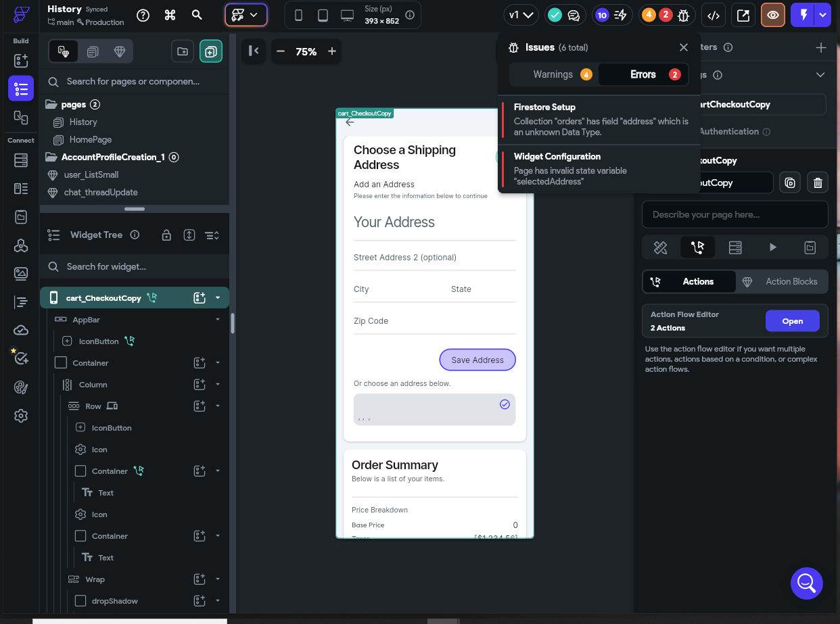
Task: Open the Storyboard sidebar icon
Action: click(x=21, y=117)
